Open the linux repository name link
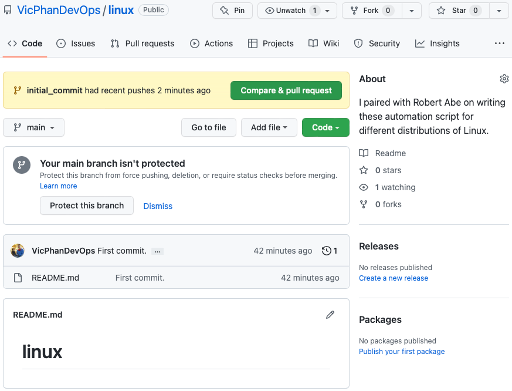 point(121,10)
